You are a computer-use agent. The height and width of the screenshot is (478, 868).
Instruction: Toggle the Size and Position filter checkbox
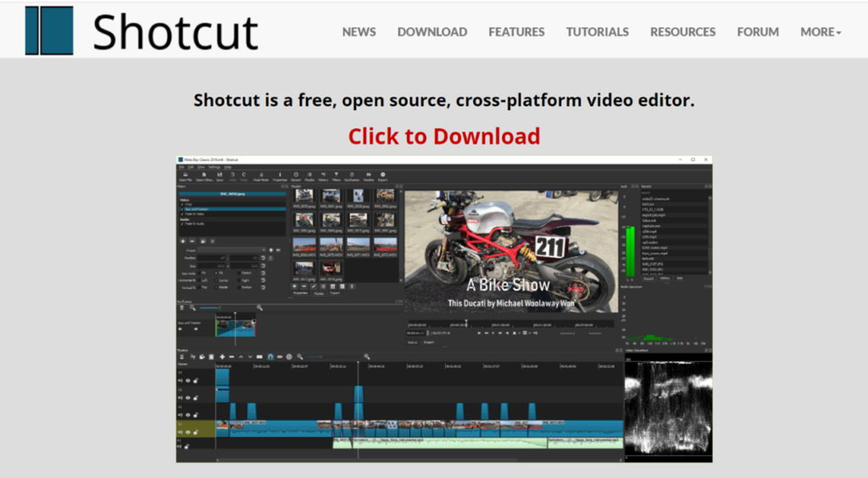coord(182,209)
